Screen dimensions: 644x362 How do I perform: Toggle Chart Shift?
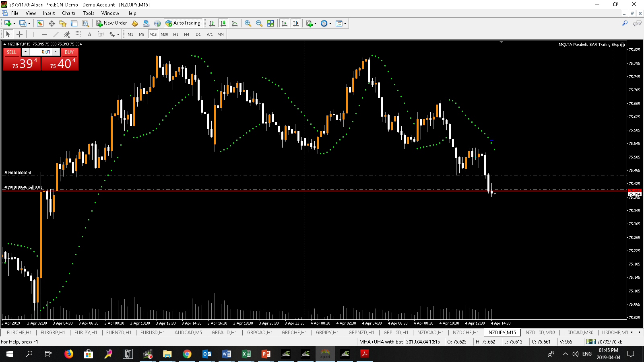296,23
